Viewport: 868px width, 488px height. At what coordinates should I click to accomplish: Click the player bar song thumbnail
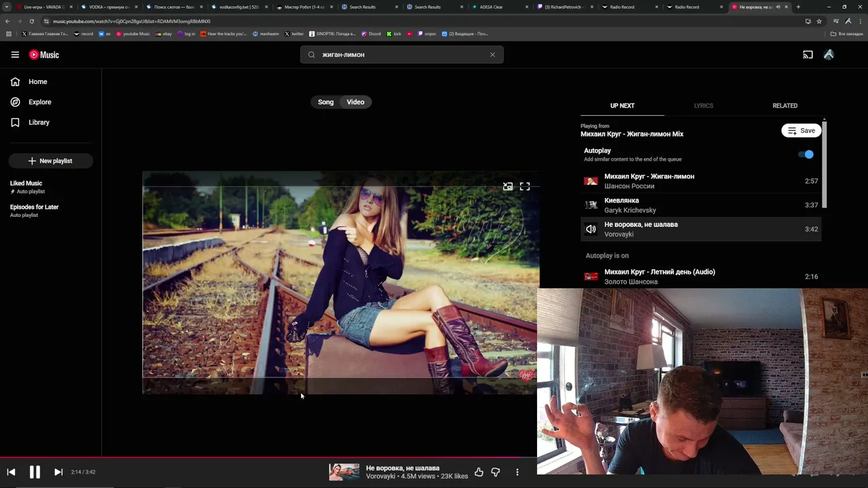344,472
